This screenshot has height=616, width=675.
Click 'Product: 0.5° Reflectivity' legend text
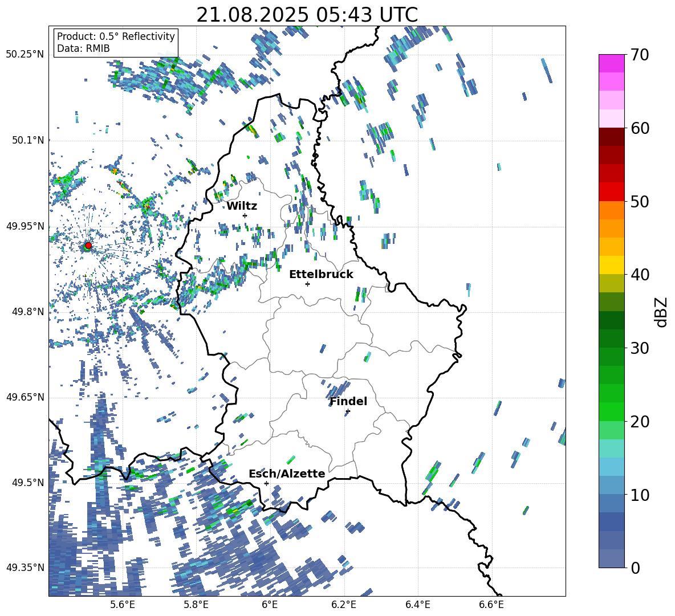(116, 36)
